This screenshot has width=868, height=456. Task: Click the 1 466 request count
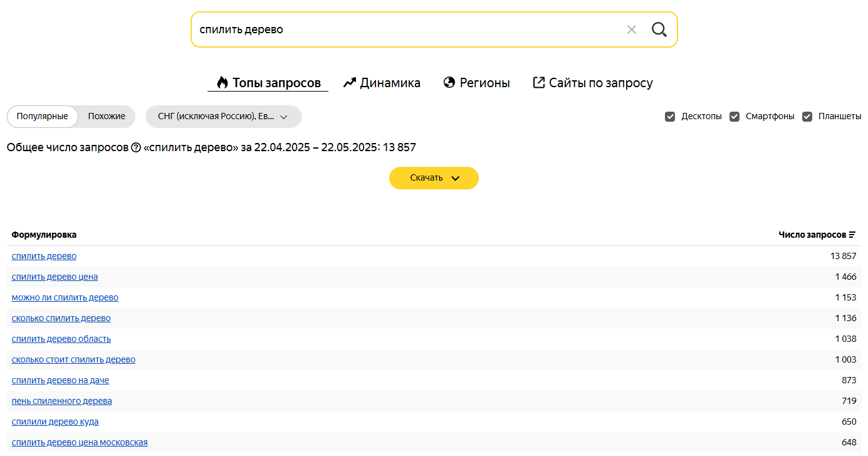pyautogui.click(x=845, y=277)
